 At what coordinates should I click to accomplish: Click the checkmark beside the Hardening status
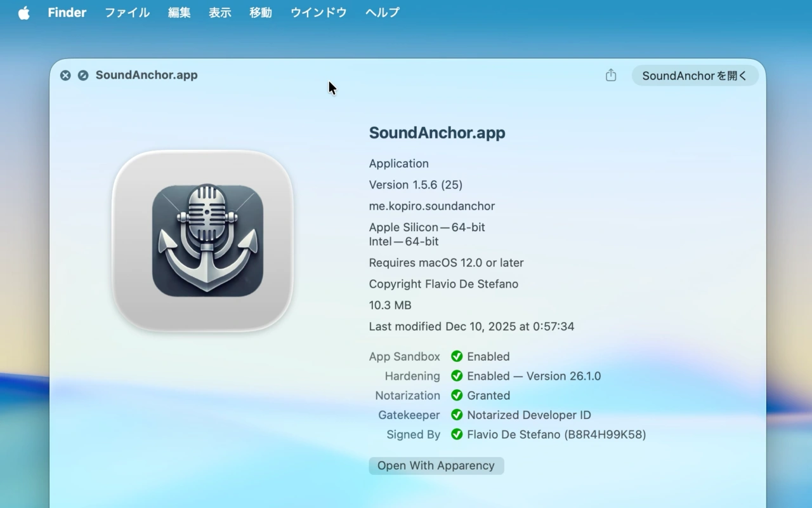457,376
